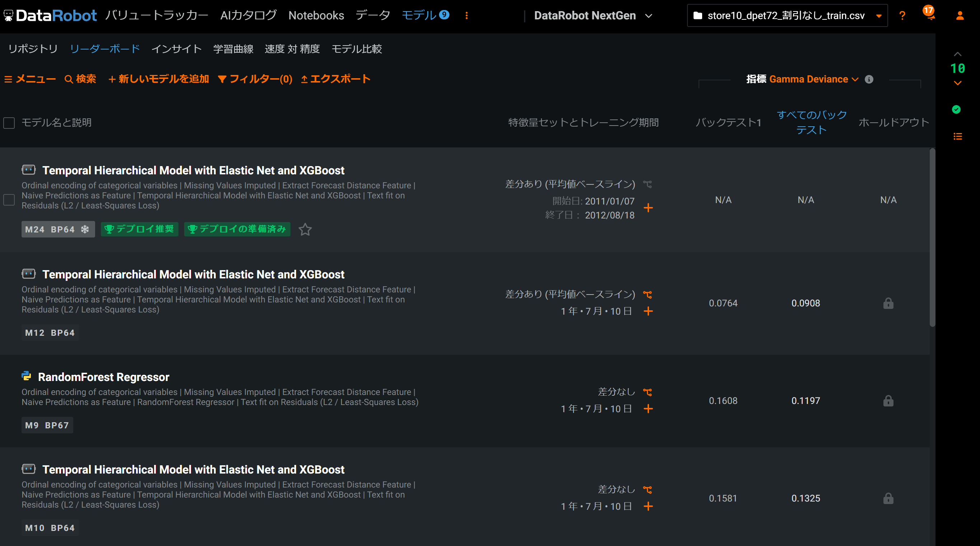Click 新しいモデルを追加 button

(159, 79)
